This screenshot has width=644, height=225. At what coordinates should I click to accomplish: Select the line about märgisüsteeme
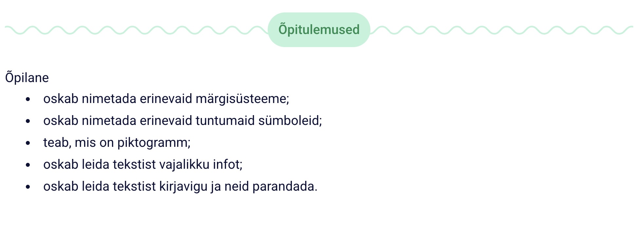[x=166, y=99]
